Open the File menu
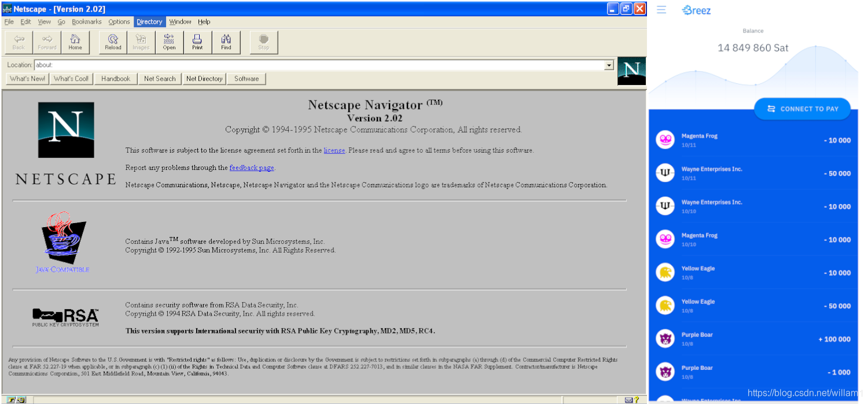The image size is (868, 404). click(9, 22)
